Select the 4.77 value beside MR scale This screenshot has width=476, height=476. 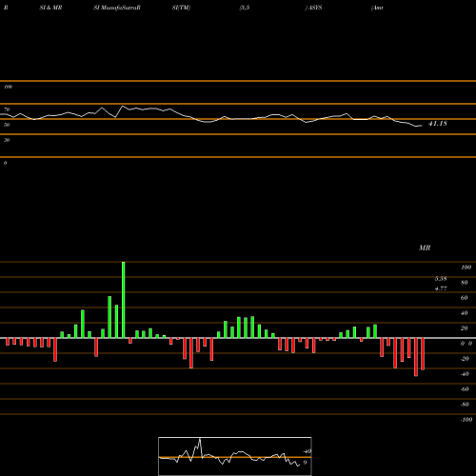coord(441,288)
